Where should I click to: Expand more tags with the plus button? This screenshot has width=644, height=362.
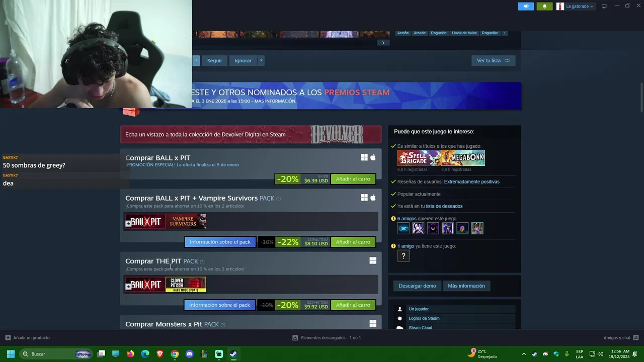pyautogui.click(x=505, y=33)
